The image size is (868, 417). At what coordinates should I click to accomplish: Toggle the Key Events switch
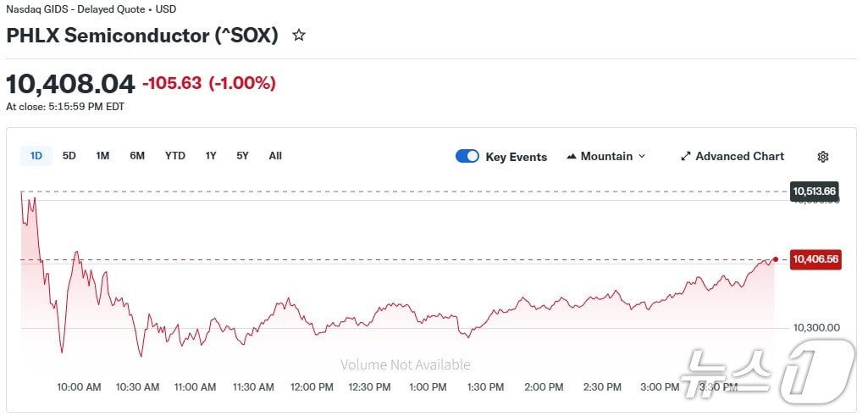pyautogui.click(x=467, y=156)
